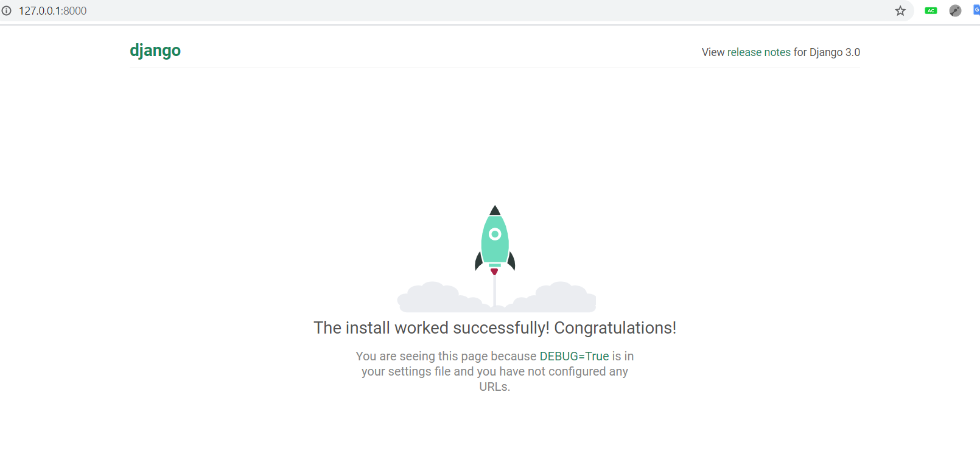
Task: Click 'The install worked successfully! Congratulations!' heading
Action: pyautogui.click(x=495, y=328)
